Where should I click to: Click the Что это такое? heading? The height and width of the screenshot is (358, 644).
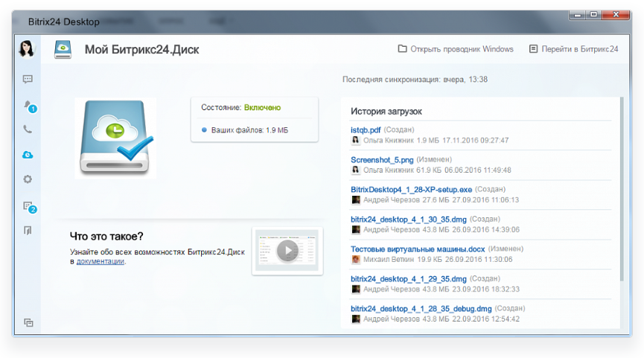[106, 236]
